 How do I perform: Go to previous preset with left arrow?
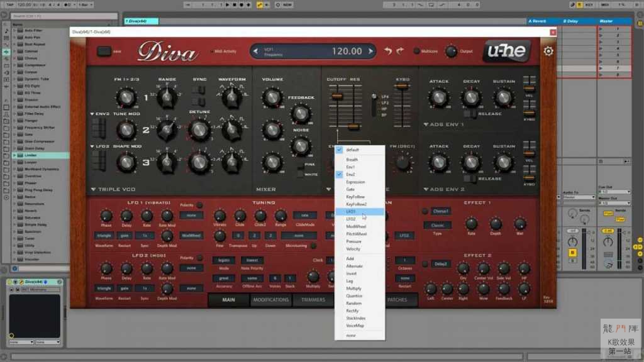(x=256, y=52)
